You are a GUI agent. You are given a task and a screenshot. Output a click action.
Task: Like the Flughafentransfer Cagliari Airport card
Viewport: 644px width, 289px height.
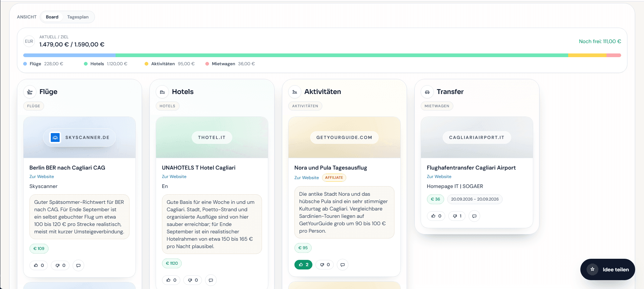tap(436, 216)
